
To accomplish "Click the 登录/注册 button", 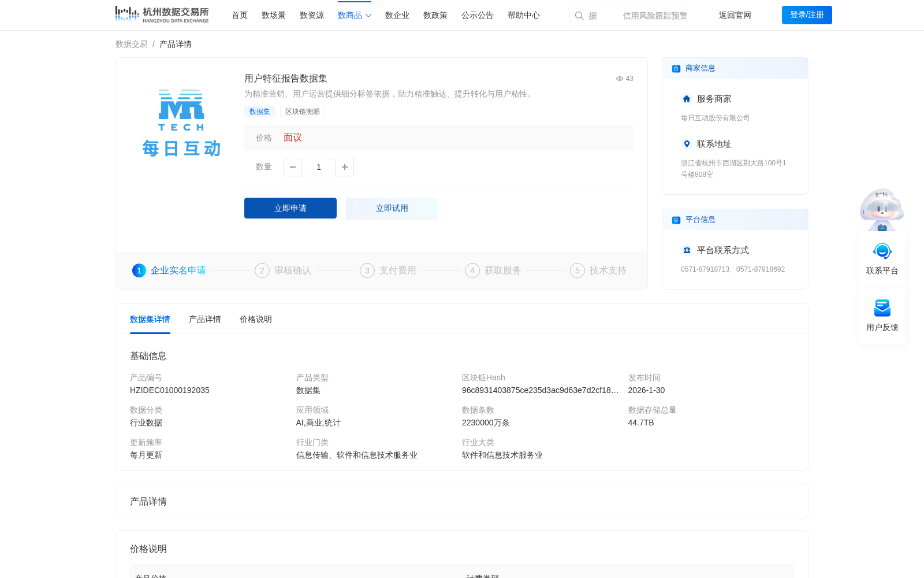I will (x=807, y=15).
